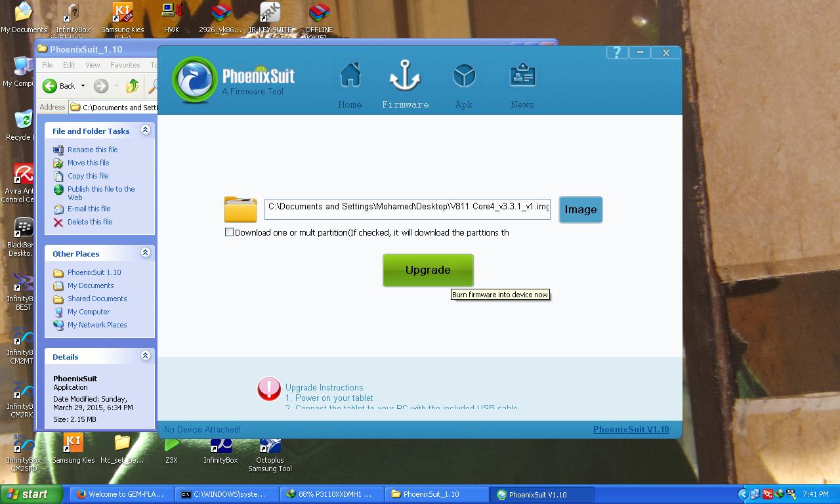This screenshot has height=504, width=840.
Task: Select the Avira Control Center desktop icon
Action: coord(18,183)
